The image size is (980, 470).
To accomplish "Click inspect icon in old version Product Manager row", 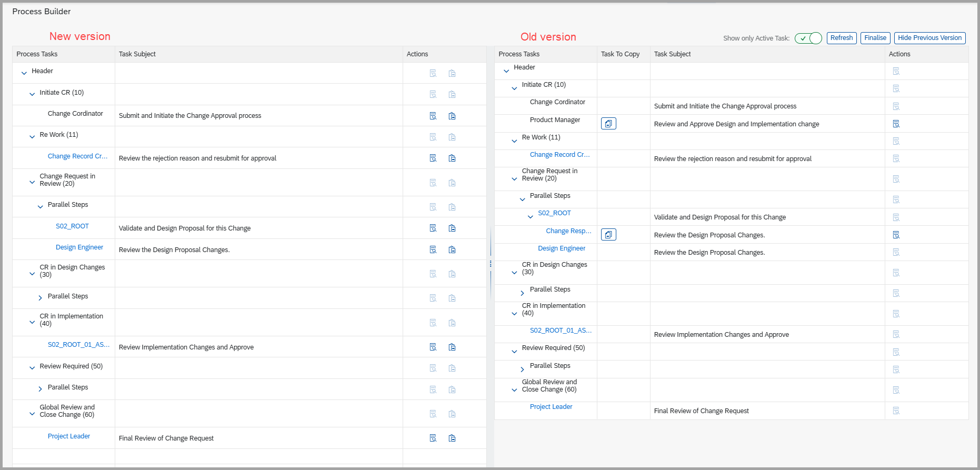I will [x=896, y=124].
